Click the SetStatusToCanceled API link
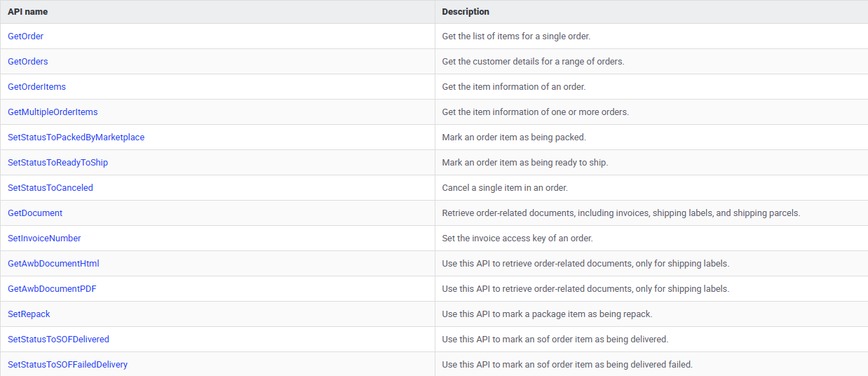The height and width of the screenshot is (376, 868). 50,188
